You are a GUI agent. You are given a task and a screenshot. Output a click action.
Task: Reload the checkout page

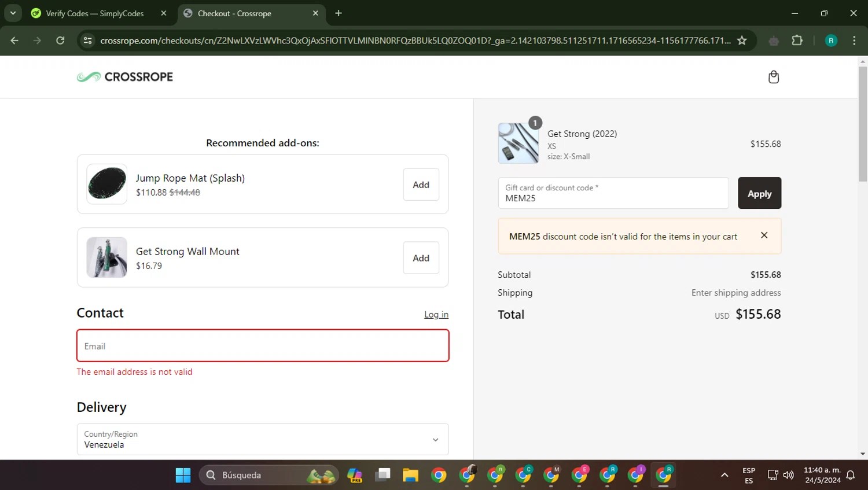coord(60,40)
